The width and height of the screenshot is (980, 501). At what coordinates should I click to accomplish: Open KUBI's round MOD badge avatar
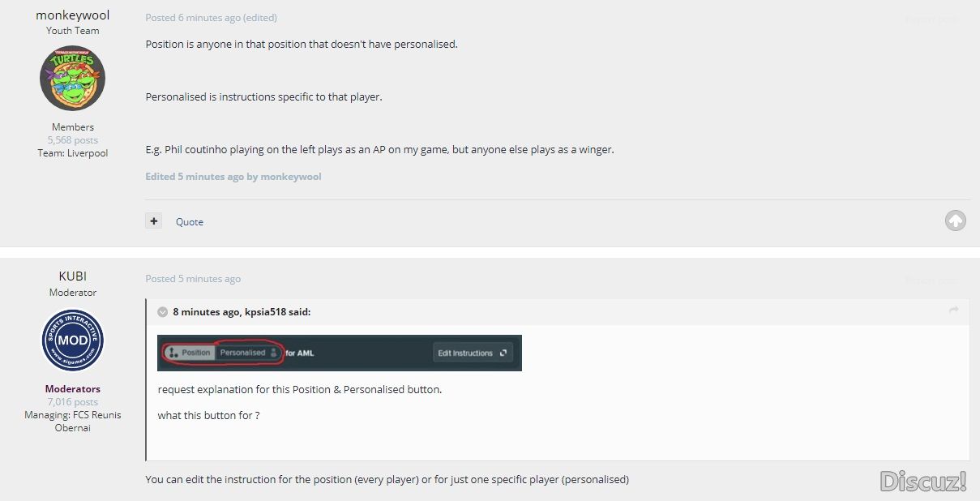click(x=73, y=340)
